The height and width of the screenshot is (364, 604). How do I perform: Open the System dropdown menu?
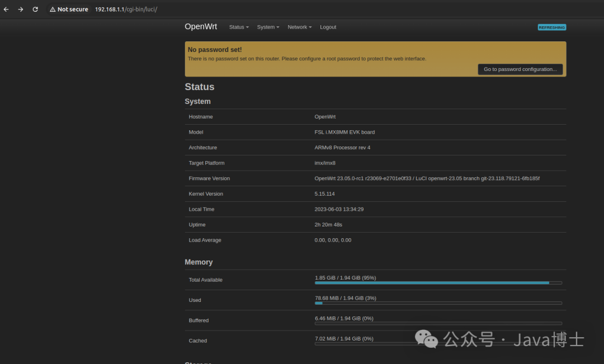(x=267, y=27)
